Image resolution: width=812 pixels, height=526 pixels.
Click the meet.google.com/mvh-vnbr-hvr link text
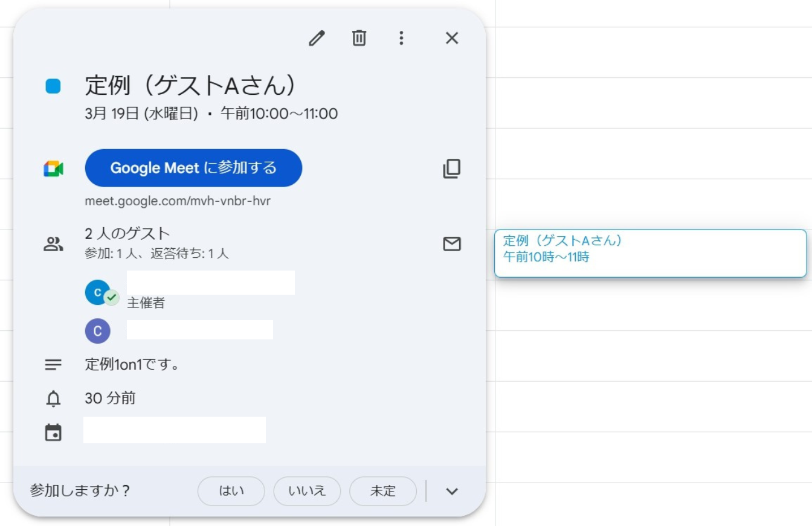(x=178, y=201)
